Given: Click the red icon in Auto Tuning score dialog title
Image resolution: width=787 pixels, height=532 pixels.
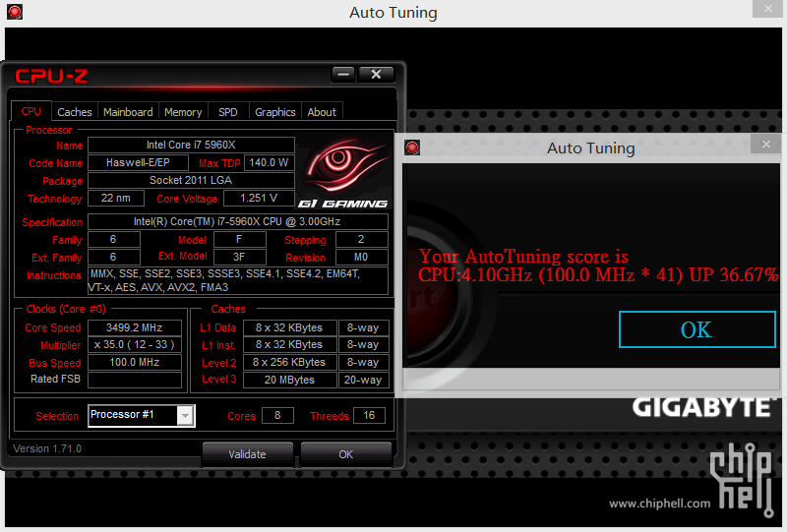Looking at the screenshot, I should [412, 148].
